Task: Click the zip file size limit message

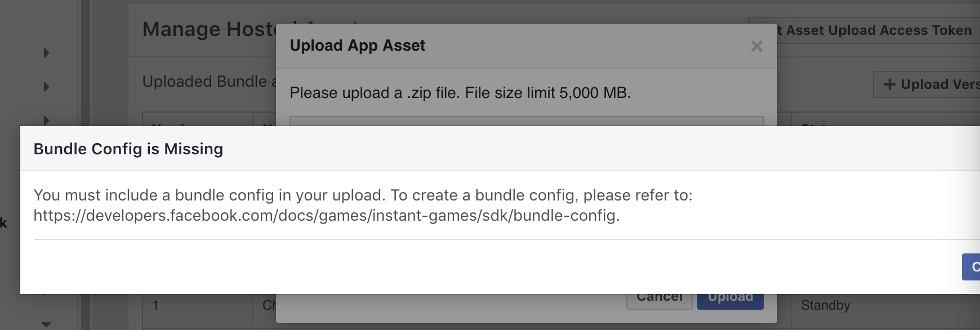Action: pyautogui.click(x=460, y=93)
